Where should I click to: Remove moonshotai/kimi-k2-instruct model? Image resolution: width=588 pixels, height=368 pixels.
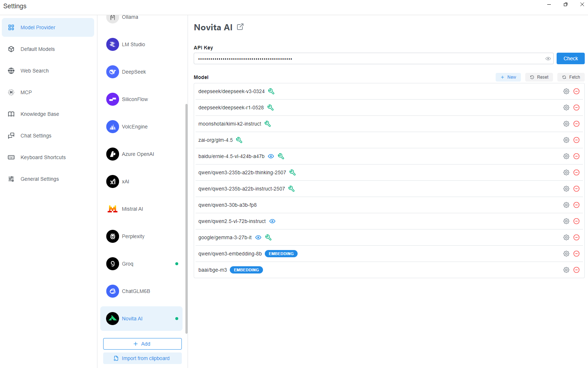coord(576,124)
